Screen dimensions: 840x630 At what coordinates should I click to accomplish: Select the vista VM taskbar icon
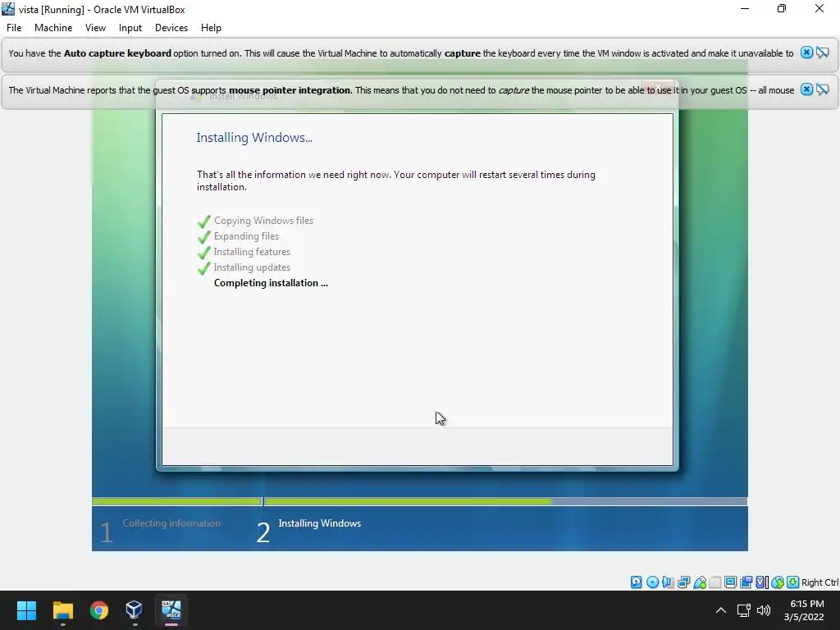171,609
